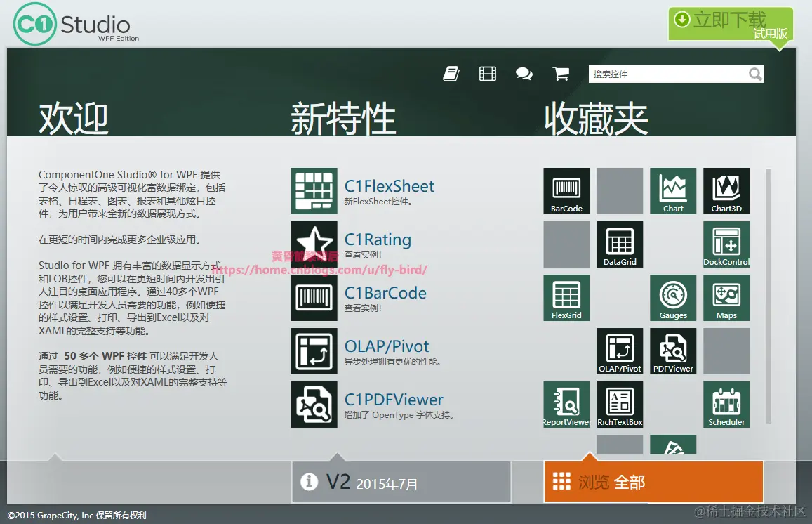Open the Chart3D favorite tile
Viewport: 812px width, 524px height.
click(x=726, y=191)
